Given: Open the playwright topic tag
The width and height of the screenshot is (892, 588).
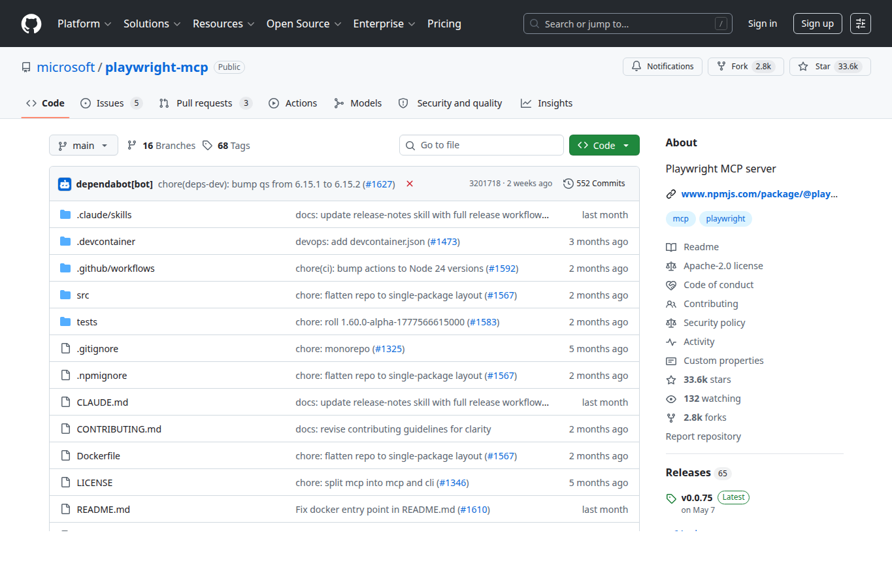Looking at the screenshot, I should coord(725,219).
